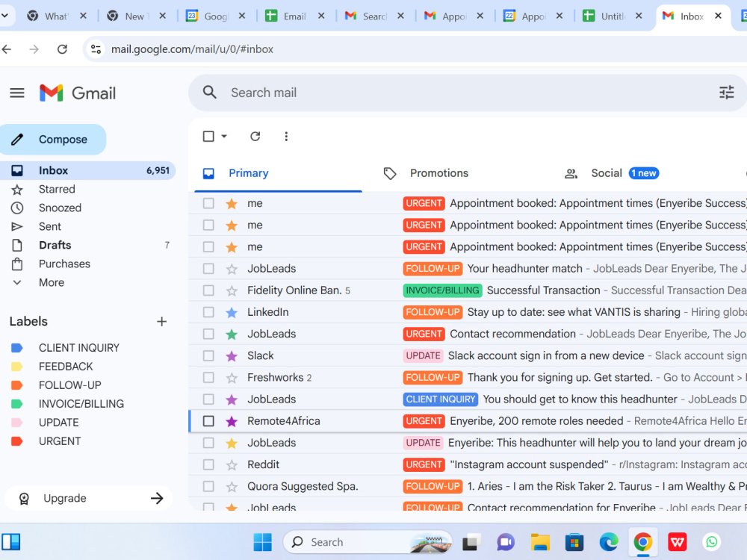Screen dimensions: 747x560
Task: Open the FOLLOW-UP label in sidebar
Action: click(x=70, y=385)
